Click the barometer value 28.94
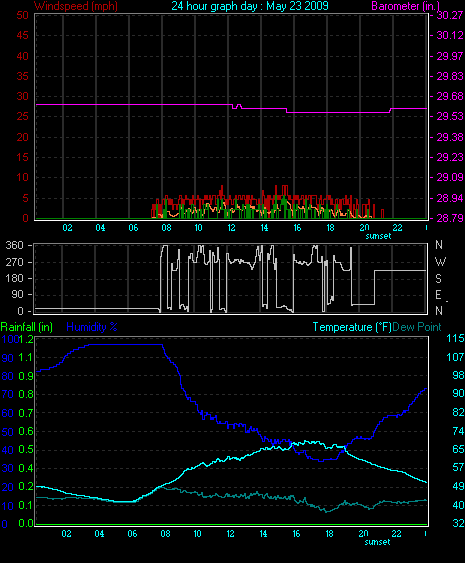Image resolution: width=465 pixels, height=563 pixels. coord(450,198)
